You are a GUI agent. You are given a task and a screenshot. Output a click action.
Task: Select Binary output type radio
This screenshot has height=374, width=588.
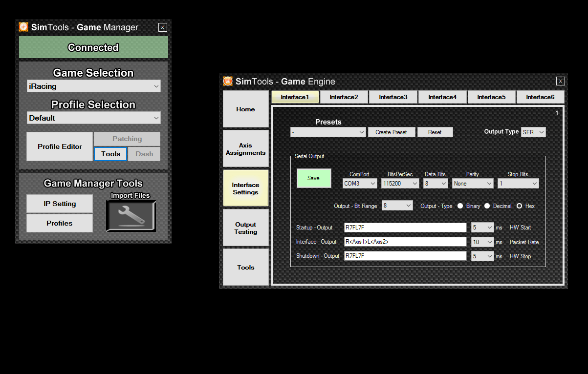(x=460, y=206)
